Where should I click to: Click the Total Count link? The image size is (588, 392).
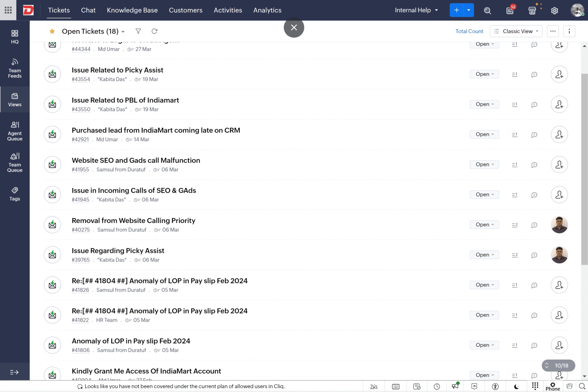tap(469, 31)
